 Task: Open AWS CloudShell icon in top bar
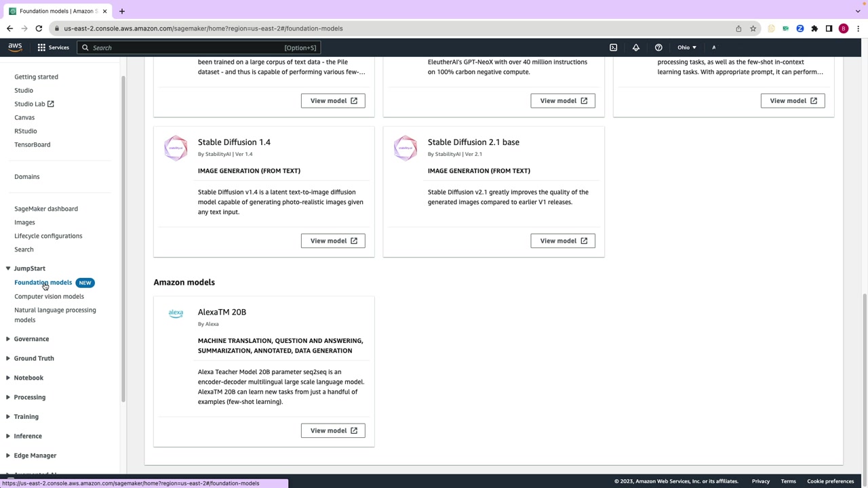click(x=613, y=47)
